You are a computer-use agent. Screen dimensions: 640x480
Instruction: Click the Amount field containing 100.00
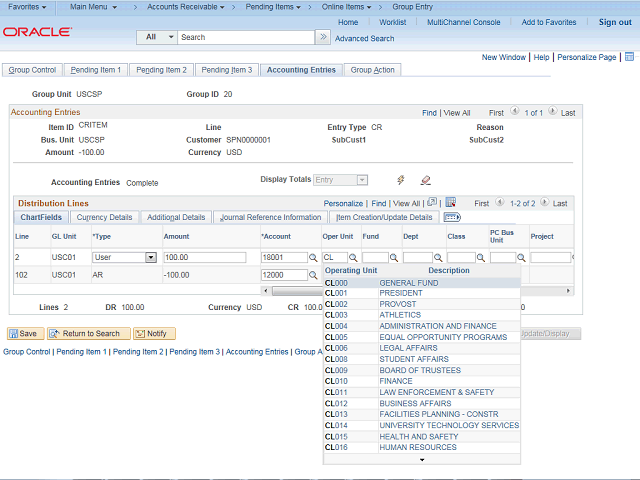click(x=204, y=257)
